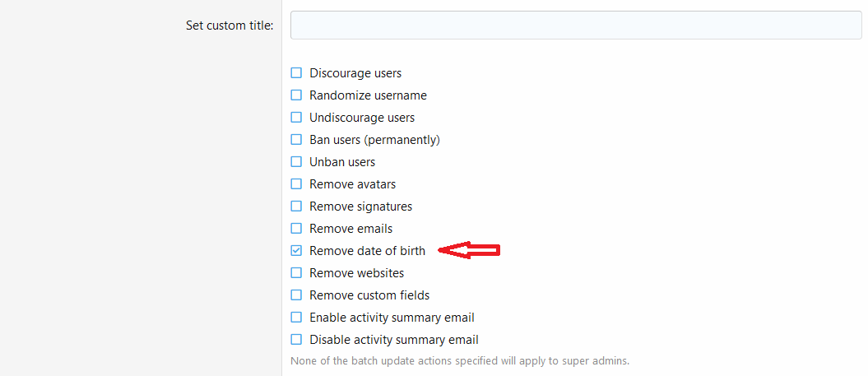868x376 pixels.
Task: Click the Set custom title text field
Action: [576, 26]
